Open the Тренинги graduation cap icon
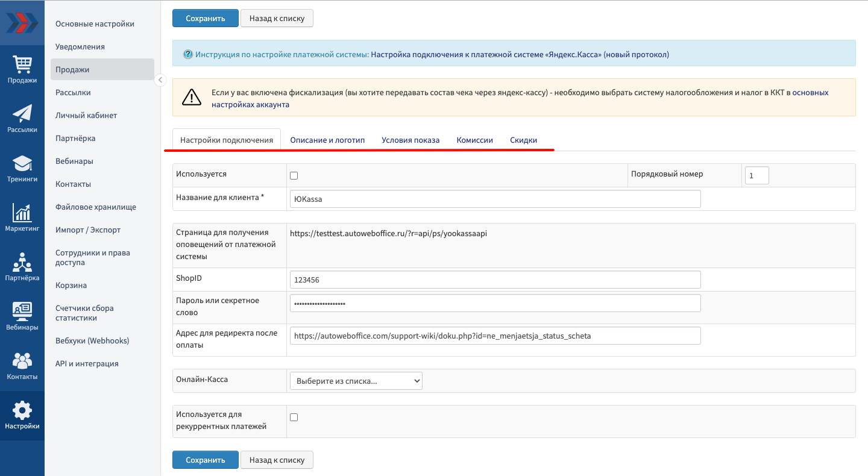Image resolution: width=868 pixels, height=476 pixels. click(x=22, y=163)
